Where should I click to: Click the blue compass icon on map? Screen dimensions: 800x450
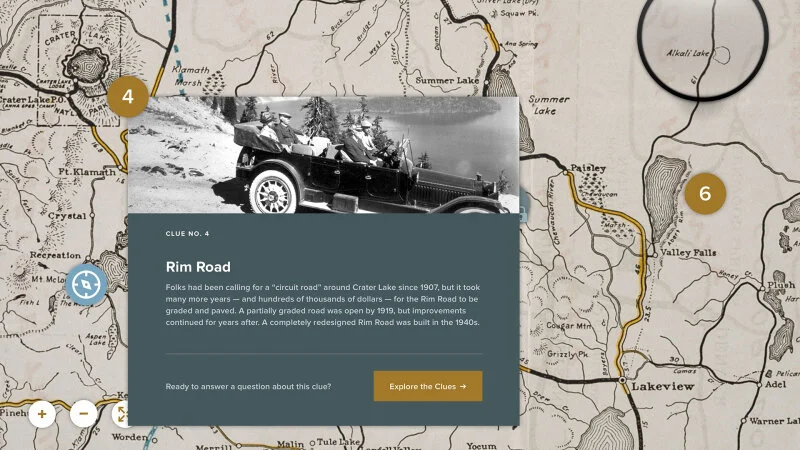coord(86,284)
